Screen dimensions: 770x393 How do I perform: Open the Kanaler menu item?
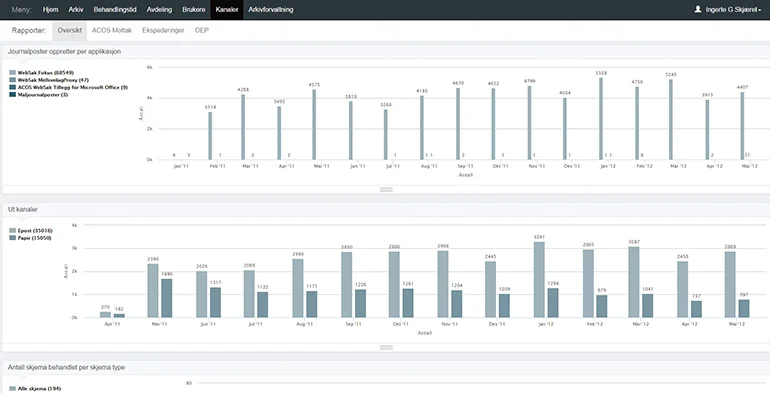click(x=227, y=10)
